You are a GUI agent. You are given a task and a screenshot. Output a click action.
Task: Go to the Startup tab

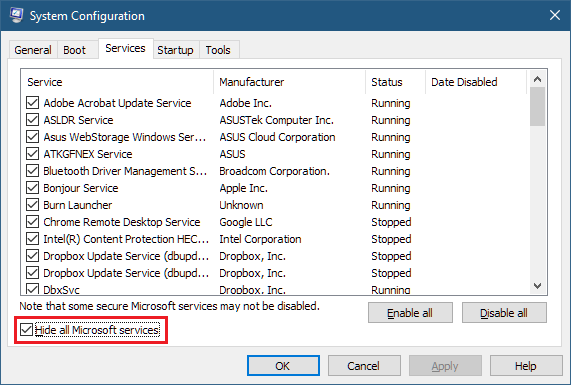click(x=175, y=50)
